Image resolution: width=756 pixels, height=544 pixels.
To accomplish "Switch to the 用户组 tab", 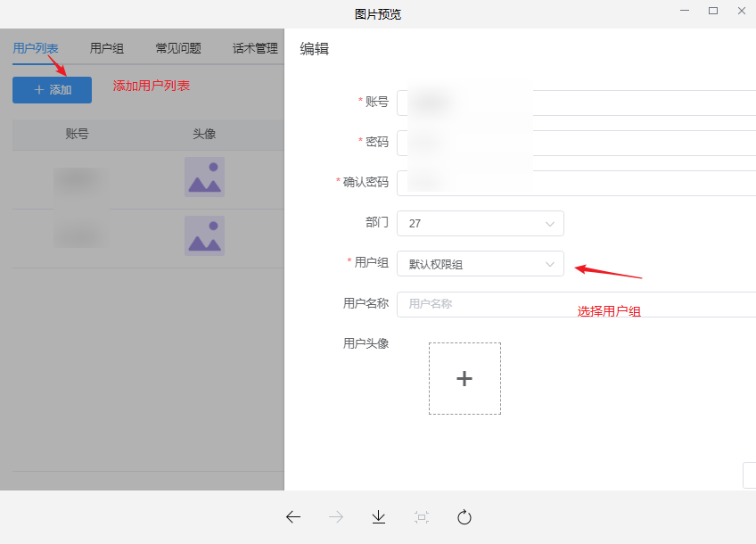I will 107,48.
